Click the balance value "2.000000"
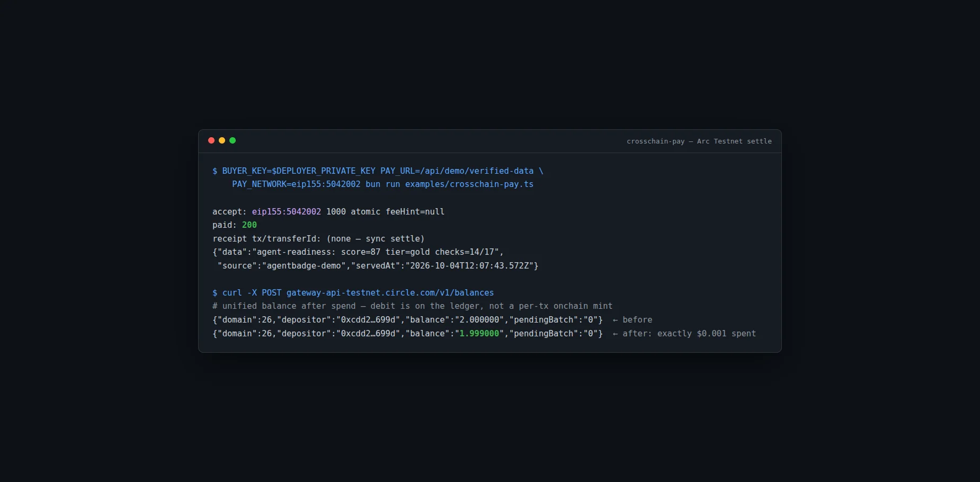Screen dimensions: 980x482 click(x=479, y=320)
